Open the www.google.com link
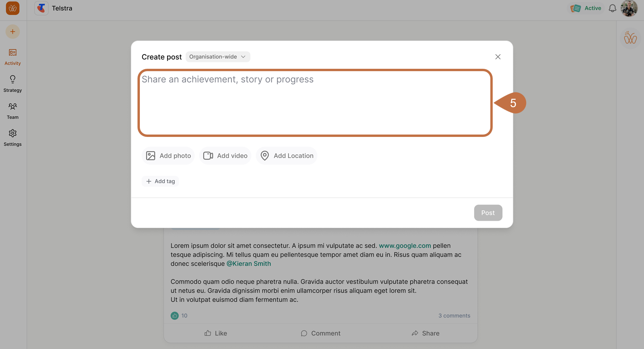644x349 pixels. tap(405, 245)
